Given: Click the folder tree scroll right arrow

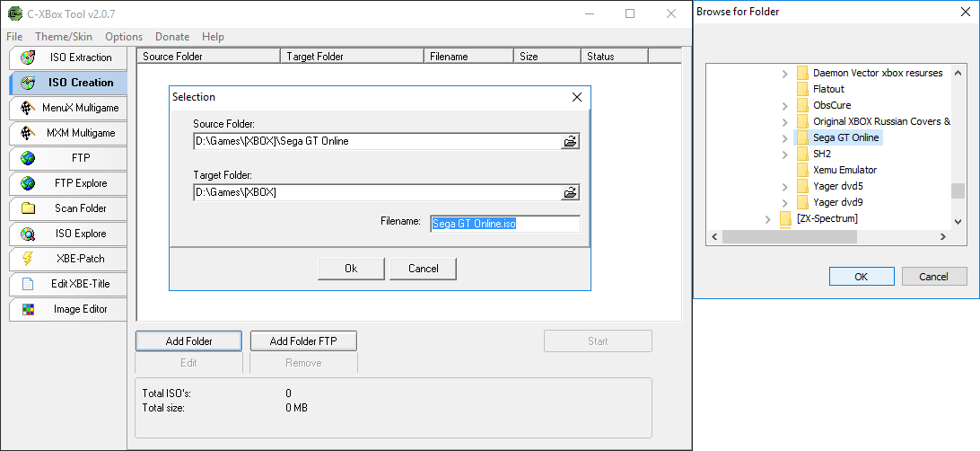Looking at the screenshot, I should 943,237.
